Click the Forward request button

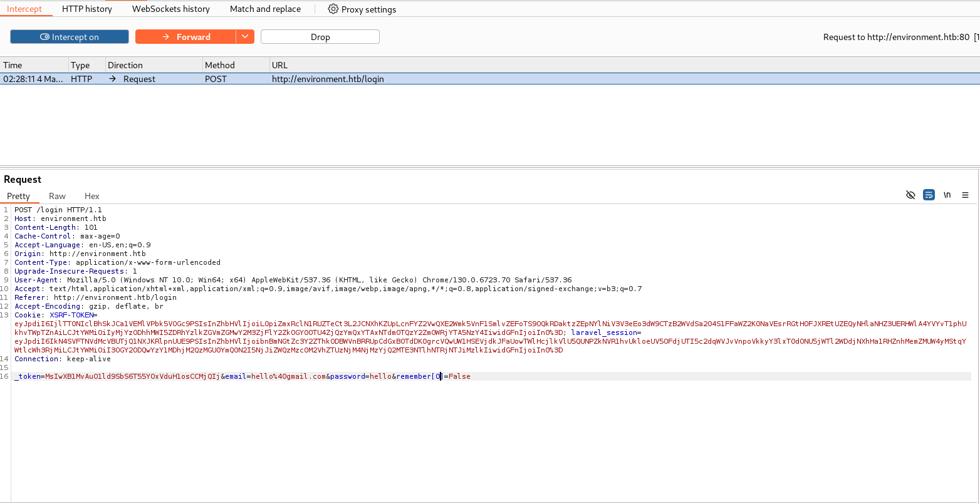pyautogui.click(x=185, y=37)
